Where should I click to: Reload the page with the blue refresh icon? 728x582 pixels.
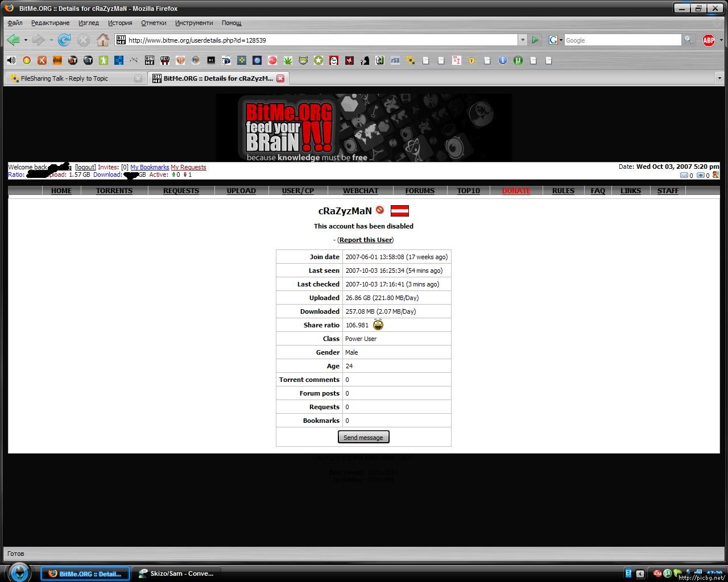[64, 40]
